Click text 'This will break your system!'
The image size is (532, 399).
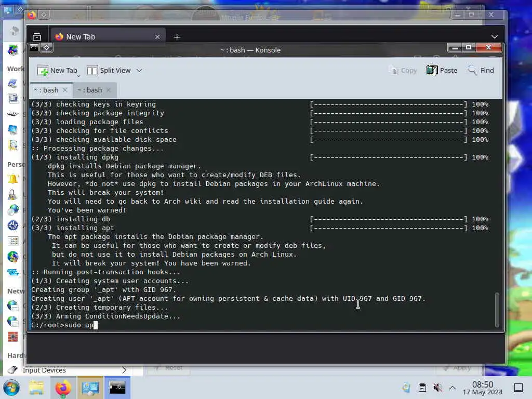(106, 192)
